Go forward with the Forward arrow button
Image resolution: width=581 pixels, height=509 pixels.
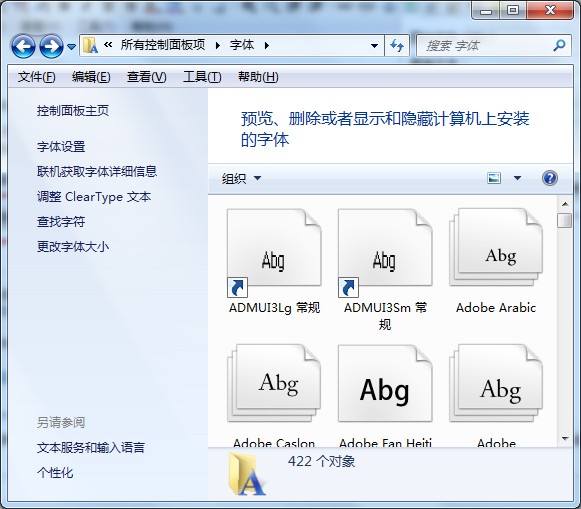pyautogui.click(x=51, y=46)
